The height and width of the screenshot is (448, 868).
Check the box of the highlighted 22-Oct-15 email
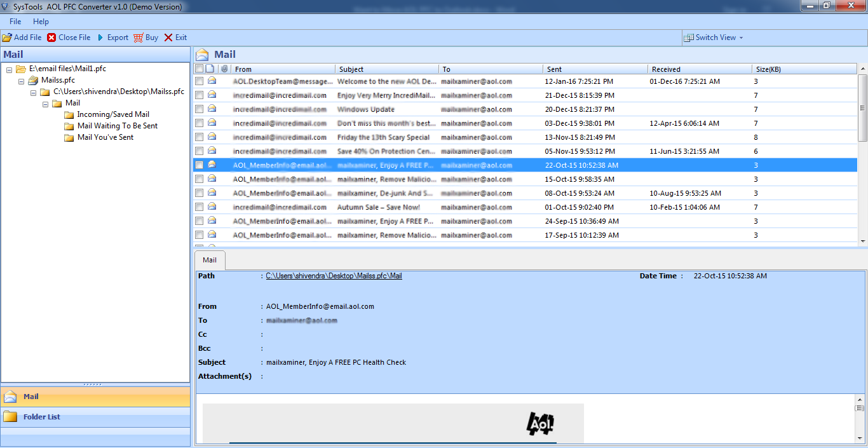point(199,165)
